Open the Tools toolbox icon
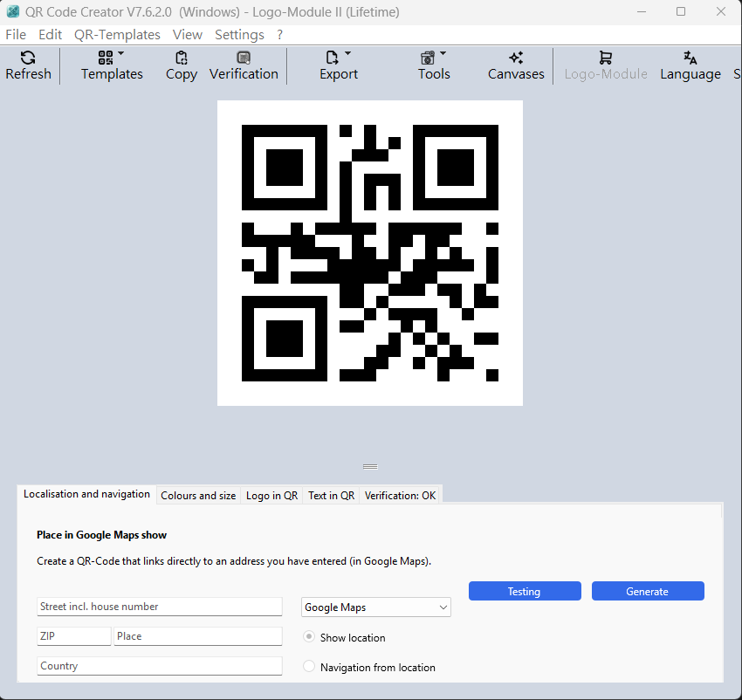The height and width of the screenshot is (700, 742). 428,58
